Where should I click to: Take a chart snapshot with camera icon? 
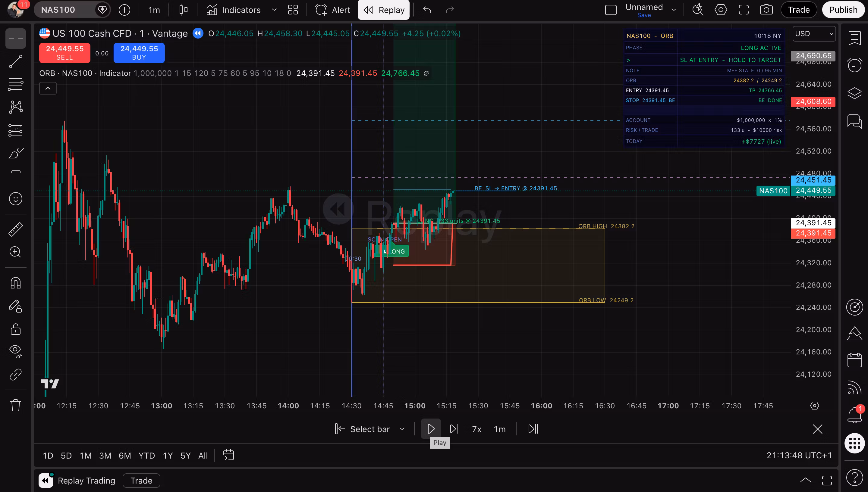[x=766, y=10]
